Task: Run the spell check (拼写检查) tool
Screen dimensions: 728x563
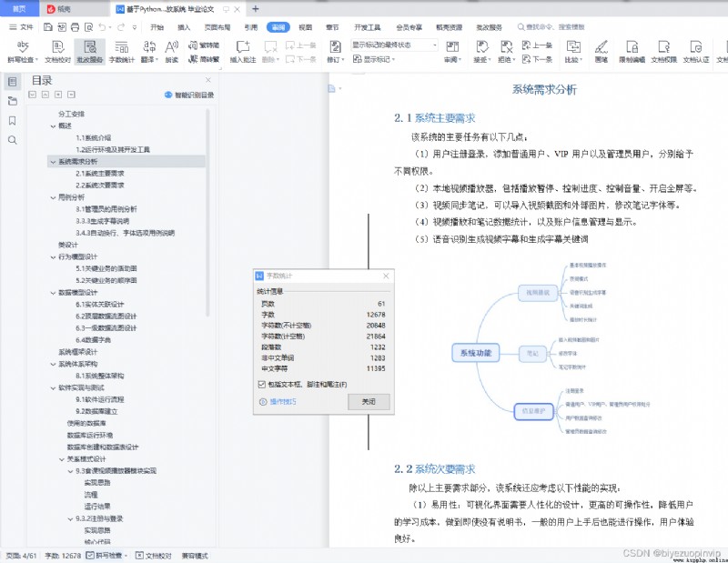Action: 21,51
